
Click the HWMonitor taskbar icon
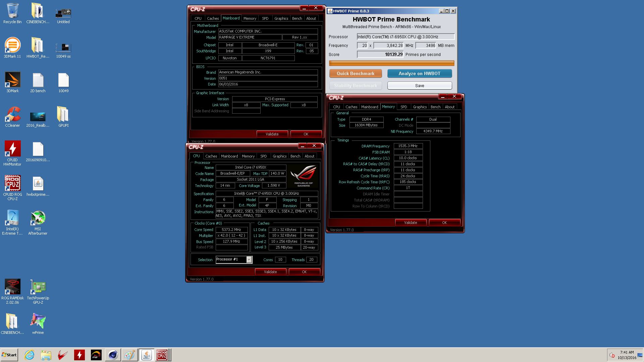tap(79, 355)
